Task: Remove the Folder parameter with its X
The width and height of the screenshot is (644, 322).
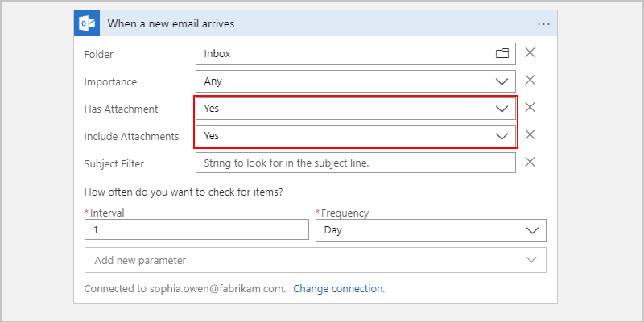Action: (530, 52)
